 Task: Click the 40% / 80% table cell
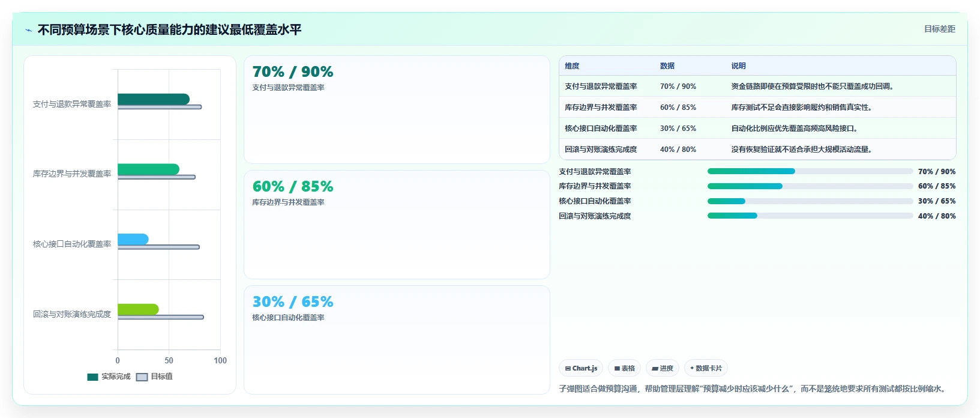678,150
